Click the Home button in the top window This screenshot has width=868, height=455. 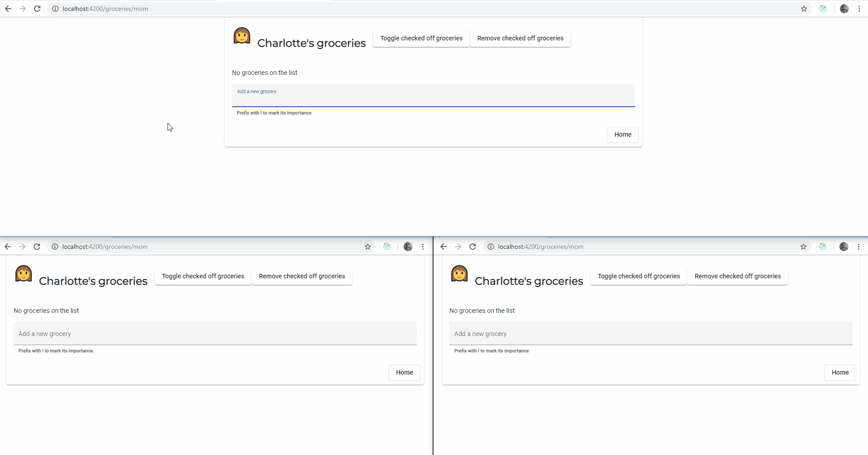(623, 134)
